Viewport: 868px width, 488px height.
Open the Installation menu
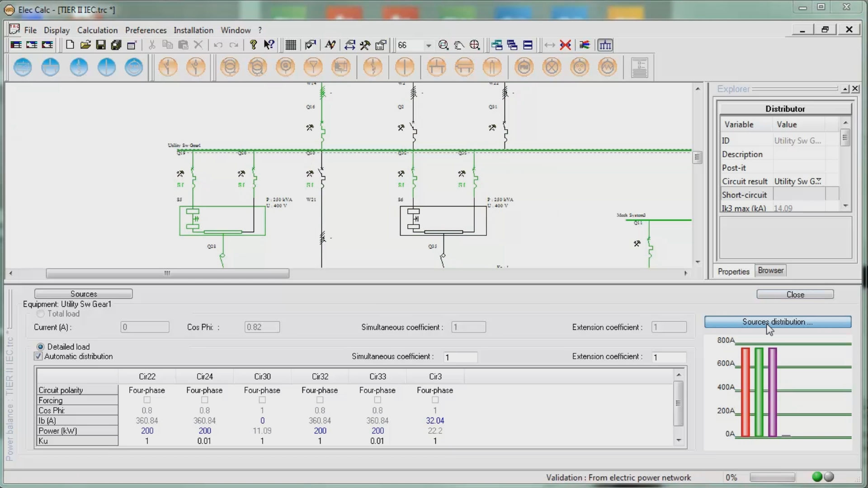193,30
